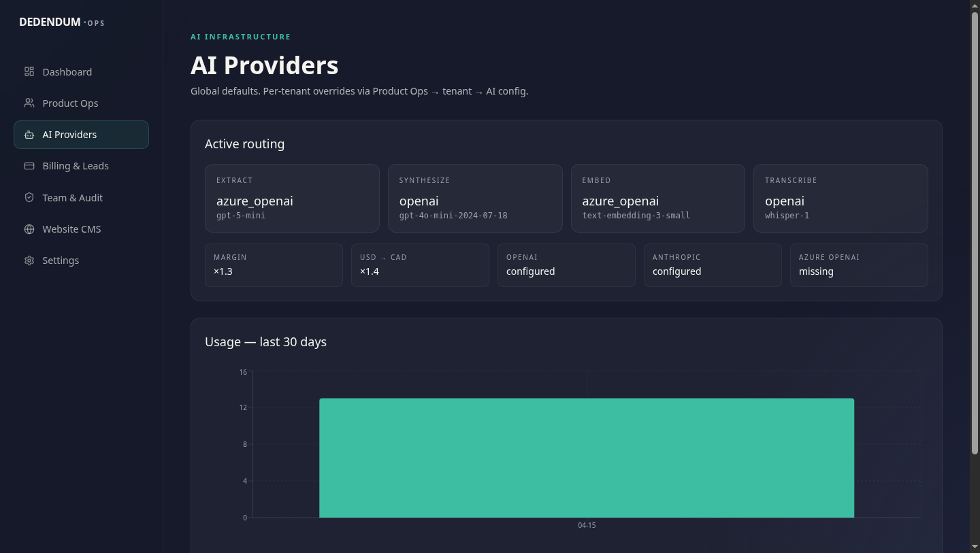Click the OPENAI configured status tile

566,265
